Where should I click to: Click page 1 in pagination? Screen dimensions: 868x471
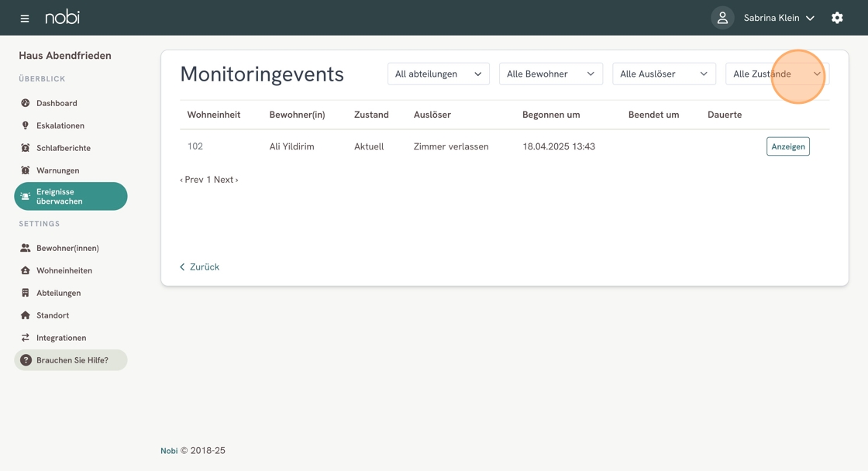pyautogui.click(x=208, y=179)
